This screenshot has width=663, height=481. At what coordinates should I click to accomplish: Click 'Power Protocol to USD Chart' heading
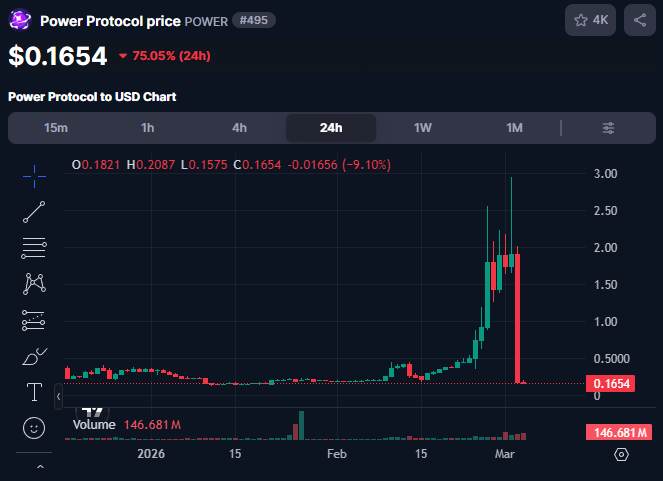click(x=92, y=97)
